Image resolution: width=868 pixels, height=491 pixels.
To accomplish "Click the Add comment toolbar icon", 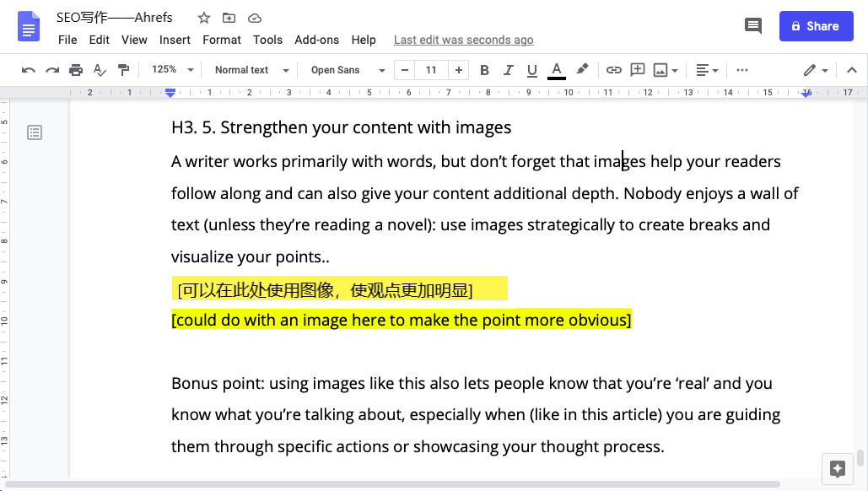I will tap(638, 70).
